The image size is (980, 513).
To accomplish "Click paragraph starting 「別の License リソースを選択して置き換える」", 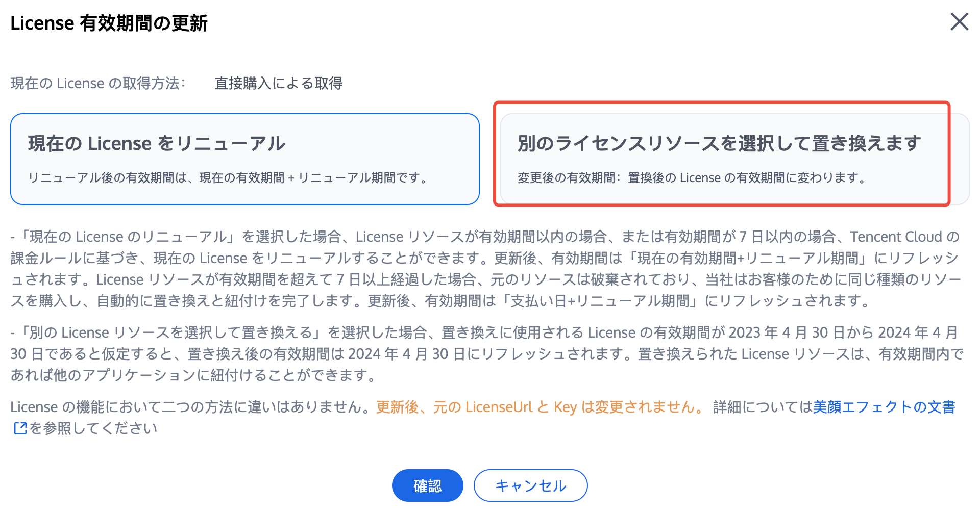I will point(486,354).
